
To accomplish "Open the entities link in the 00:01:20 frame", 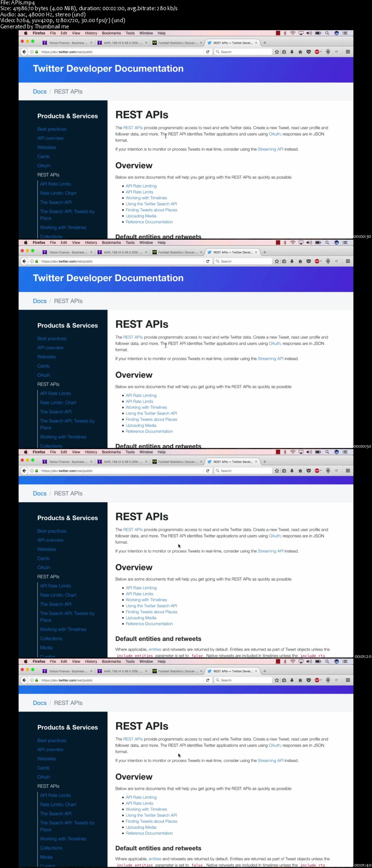I will pyautogui.click(x=155, y=649).
